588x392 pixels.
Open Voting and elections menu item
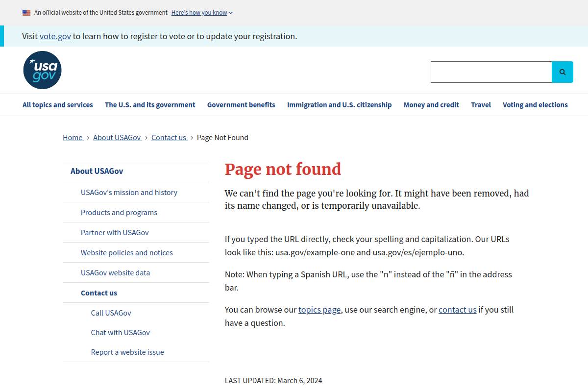pyautogui.click(x=535, y=105)
